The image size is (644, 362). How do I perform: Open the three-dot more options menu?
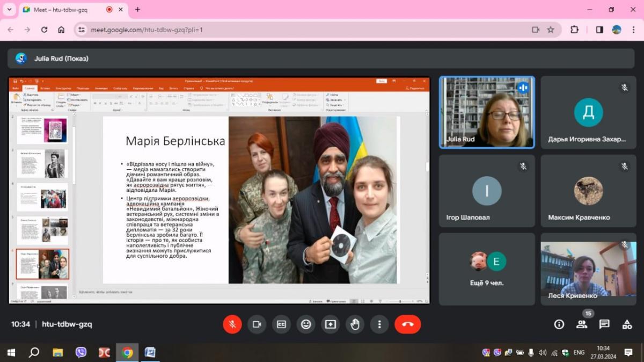[x=379, y=324]
